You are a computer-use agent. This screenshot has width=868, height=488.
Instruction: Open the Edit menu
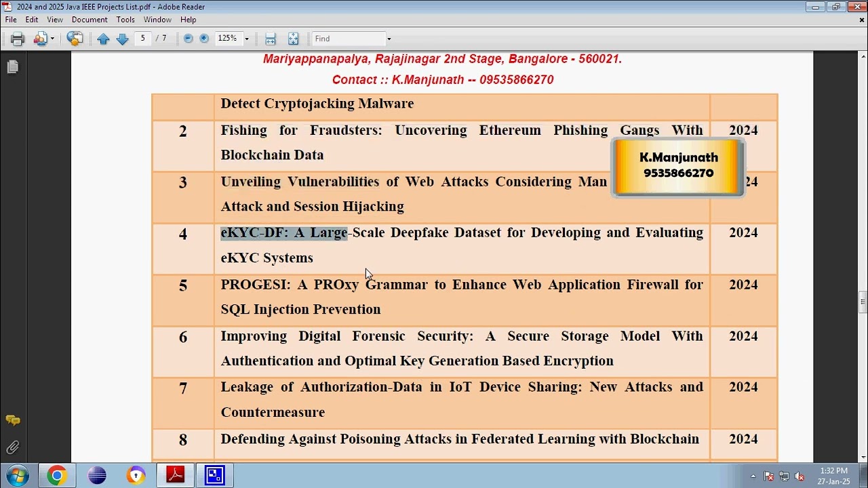[32, 20]
